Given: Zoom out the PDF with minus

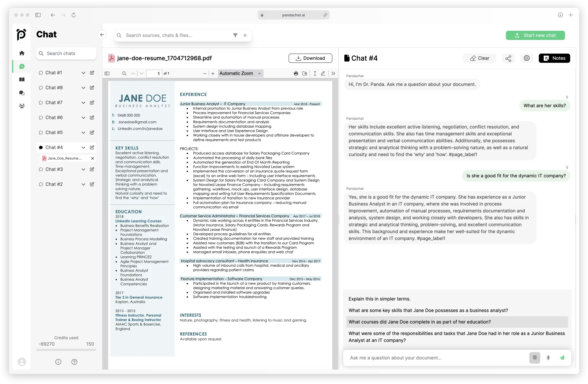Looking at the screenshot, I should [205, 74].
